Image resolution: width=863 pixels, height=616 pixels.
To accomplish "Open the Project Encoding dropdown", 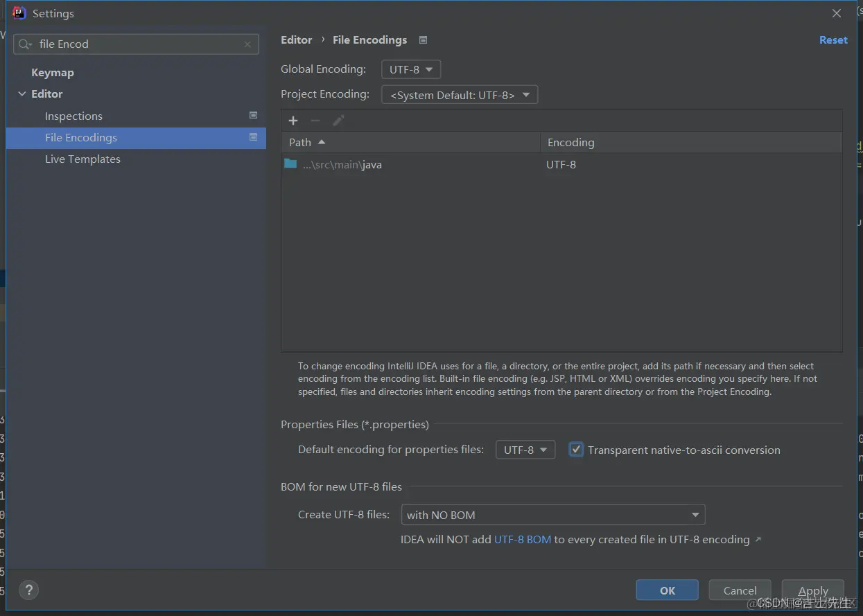I will tap(460, 95).
